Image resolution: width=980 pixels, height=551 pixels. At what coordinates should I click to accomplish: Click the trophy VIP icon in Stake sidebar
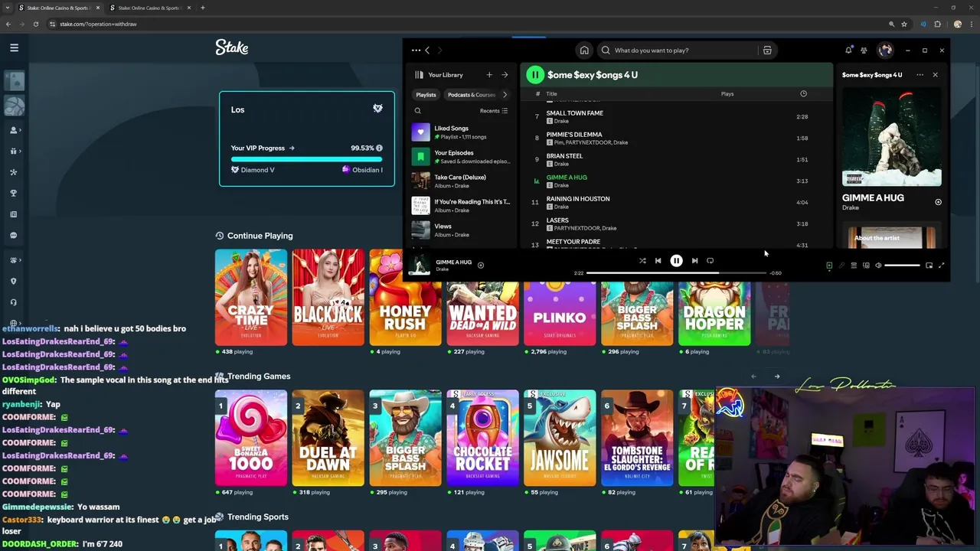[13, 193]
